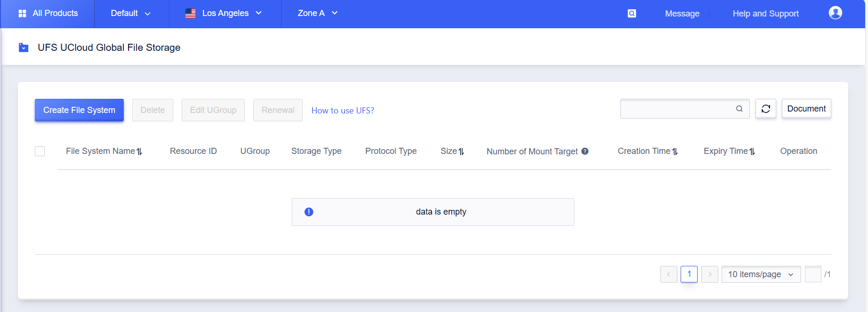This screenshot has width=868, height=312.
Task: Open the user account avatar
Action: 835,13
